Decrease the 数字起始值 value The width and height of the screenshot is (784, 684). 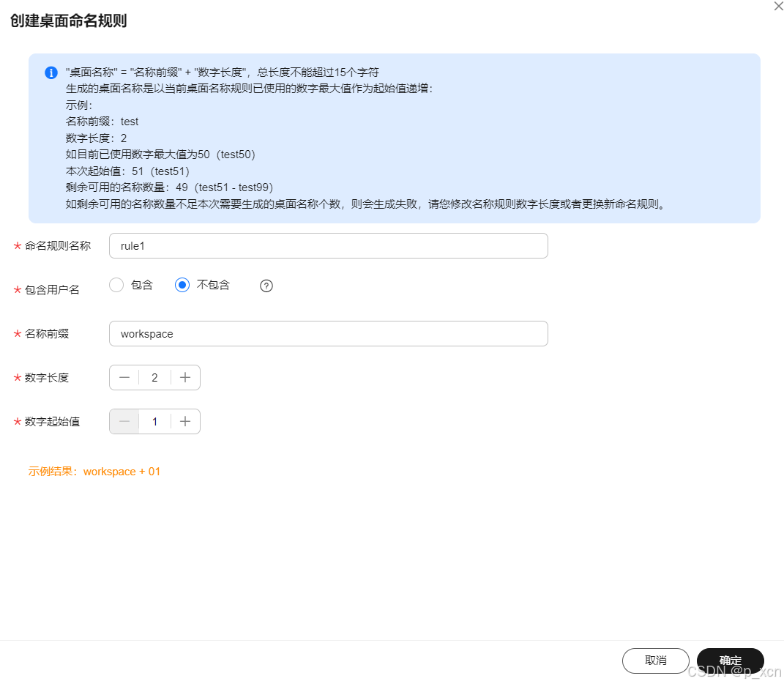(x=124, y=421)
